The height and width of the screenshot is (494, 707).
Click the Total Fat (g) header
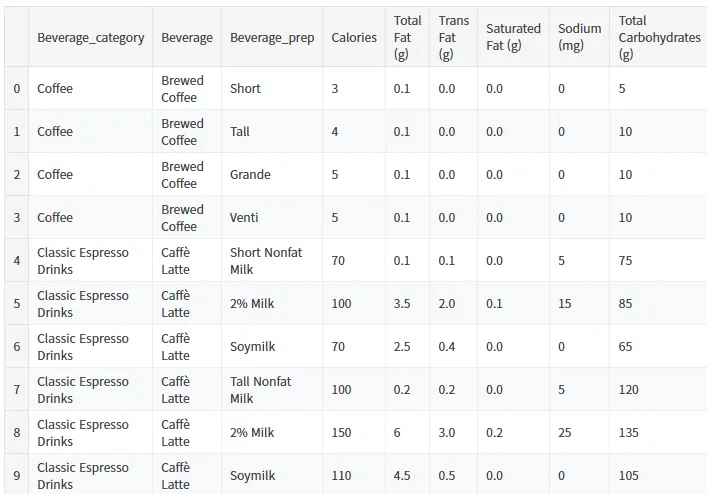[408, 37]
